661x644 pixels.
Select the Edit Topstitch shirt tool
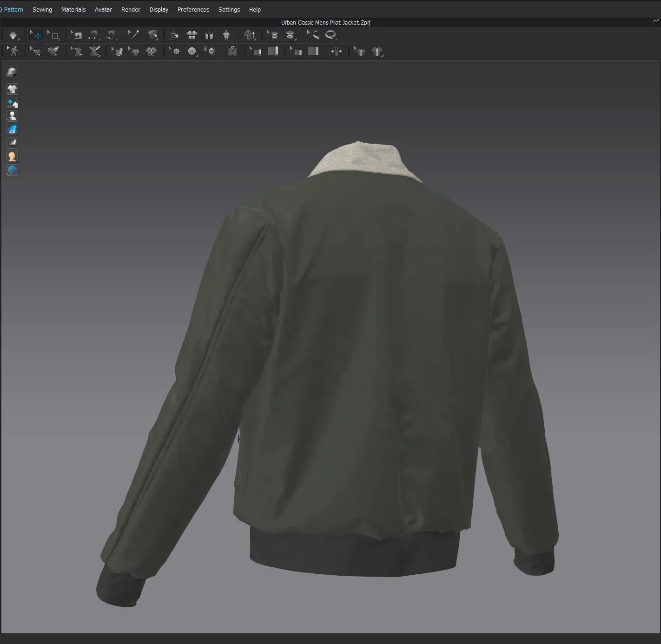coord(360,51)
